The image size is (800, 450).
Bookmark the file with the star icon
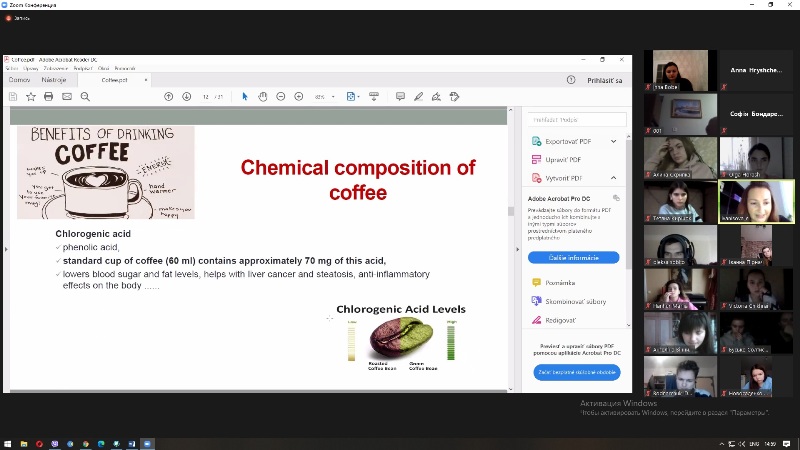pos(31,96)
